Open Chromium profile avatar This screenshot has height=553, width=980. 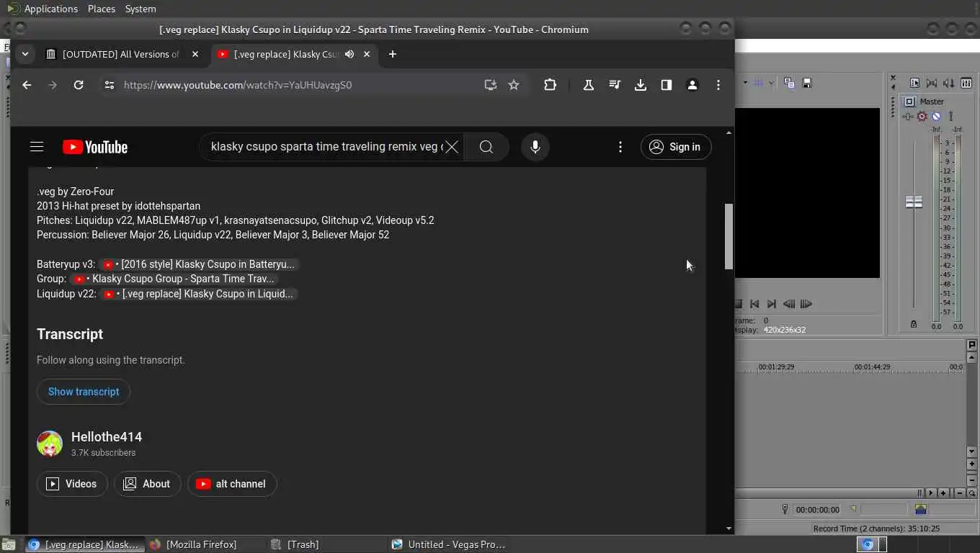click(x=692, y=85)
